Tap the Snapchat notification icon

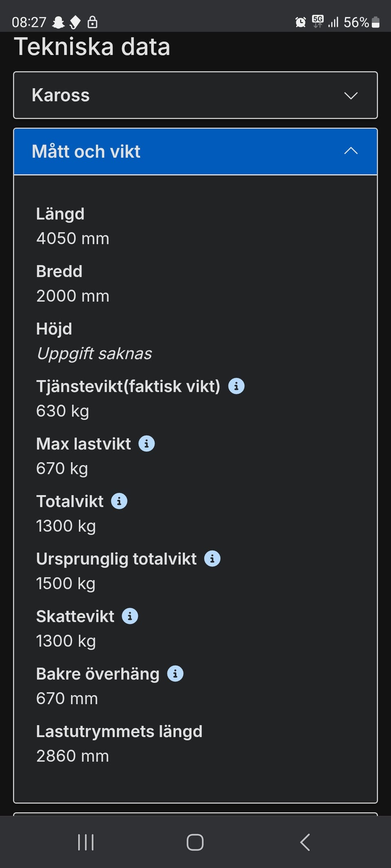click(x=59, y=22)
